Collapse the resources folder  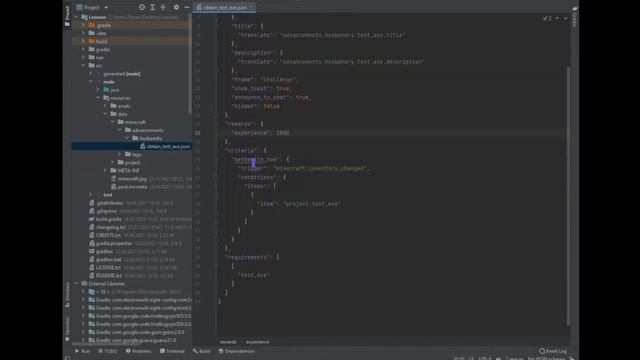click(x=98, y=98)
